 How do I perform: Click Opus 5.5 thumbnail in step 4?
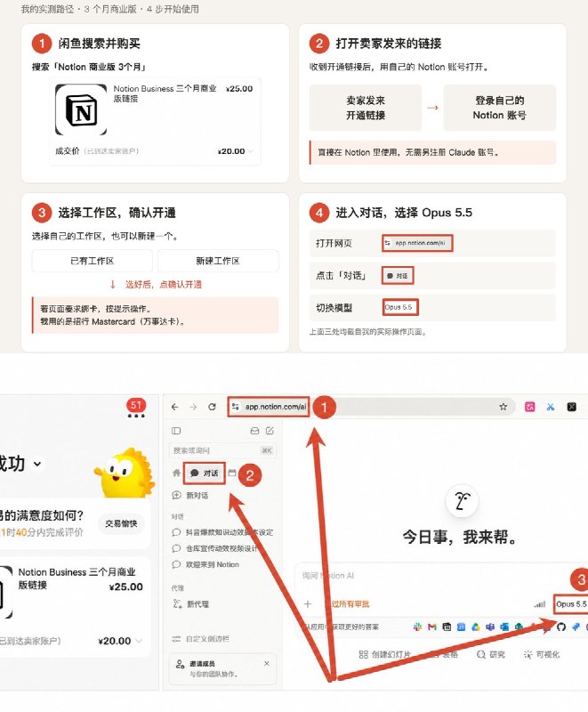[x=399, y=307]
